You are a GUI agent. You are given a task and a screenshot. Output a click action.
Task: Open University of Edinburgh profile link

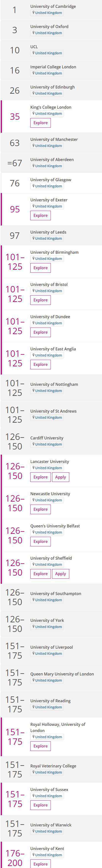click(53, 87)
